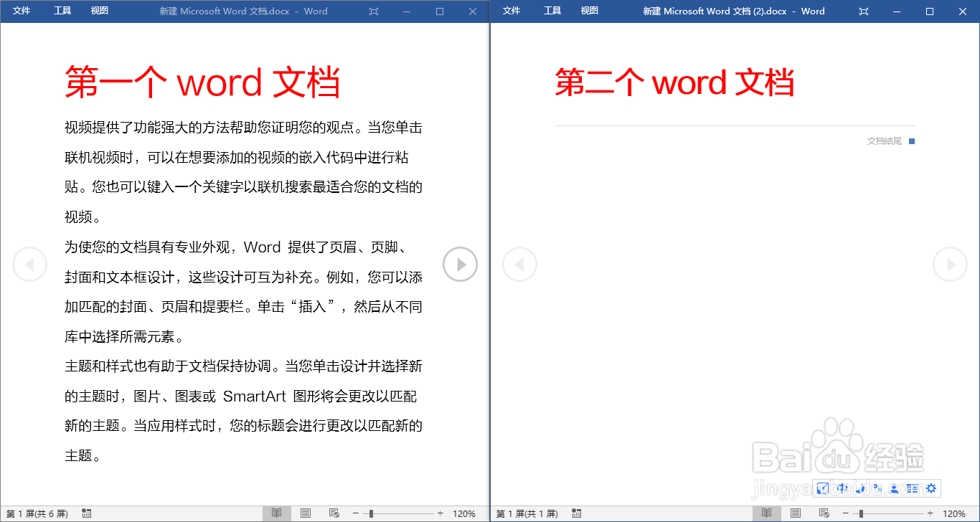The height and width of the screenshot is (522, 980).
Task: Open 工具 menu in left Word window
Action: pyautogui.click(x=62, y=11)
